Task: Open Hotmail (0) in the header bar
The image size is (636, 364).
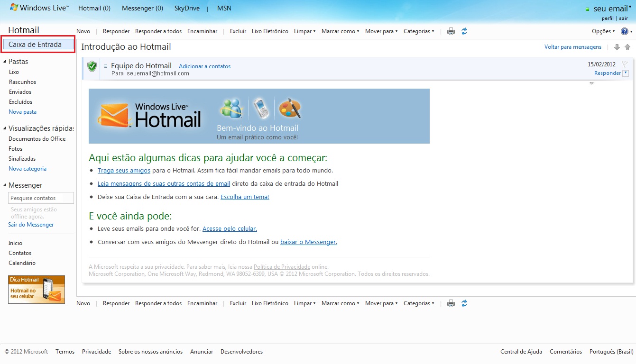Action: coord(94,9)
